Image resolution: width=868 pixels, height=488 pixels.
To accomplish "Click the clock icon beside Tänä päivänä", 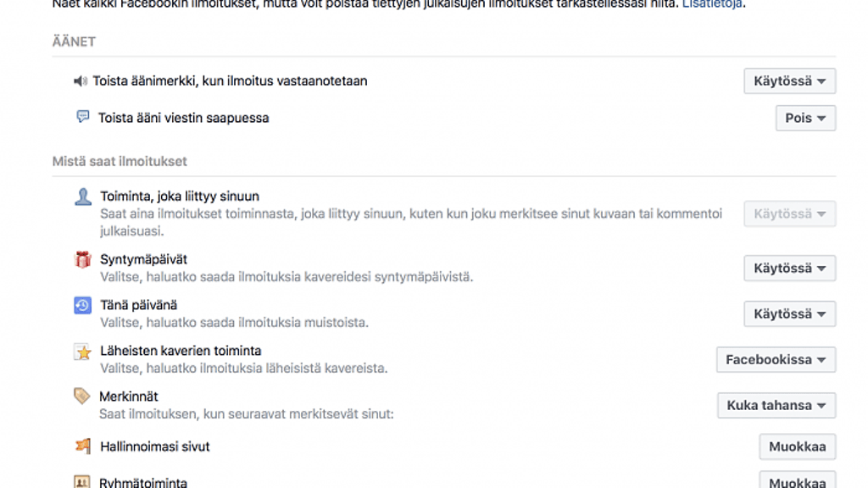I will click(x=82, y=305).
